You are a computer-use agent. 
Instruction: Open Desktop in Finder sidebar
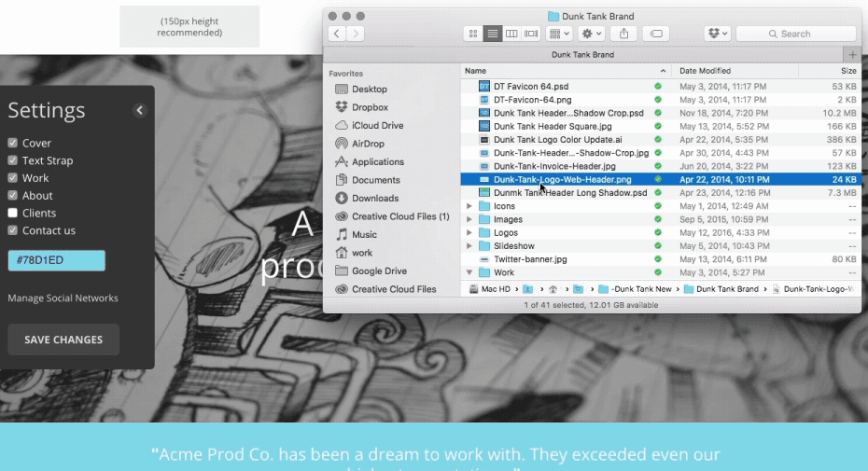[x=370, y=90]
